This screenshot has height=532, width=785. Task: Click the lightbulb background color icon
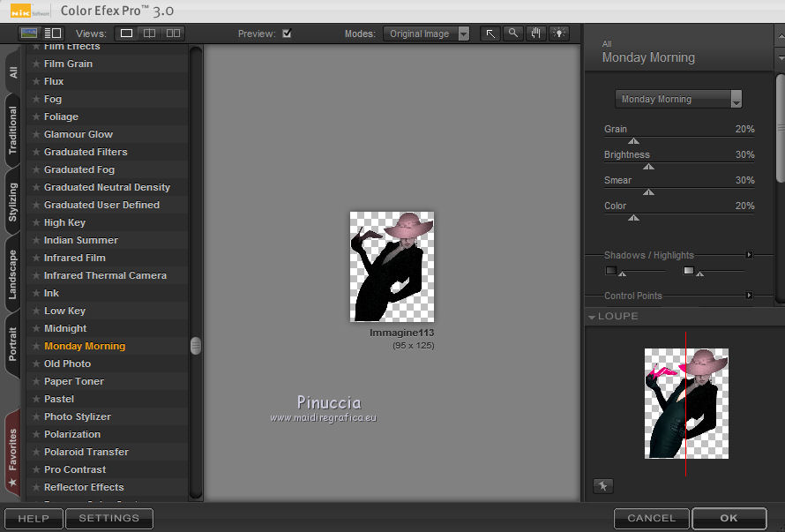click(x=559, y=34)
